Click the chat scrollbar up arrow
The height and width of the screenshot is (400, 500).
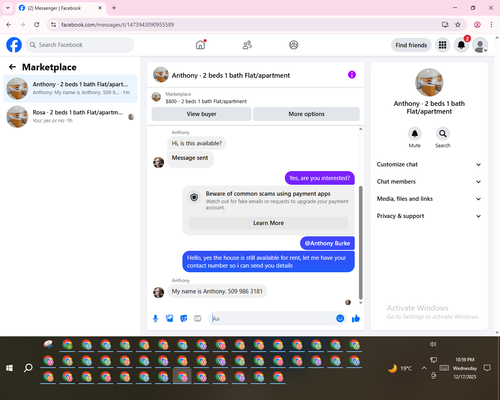point(360,129)
